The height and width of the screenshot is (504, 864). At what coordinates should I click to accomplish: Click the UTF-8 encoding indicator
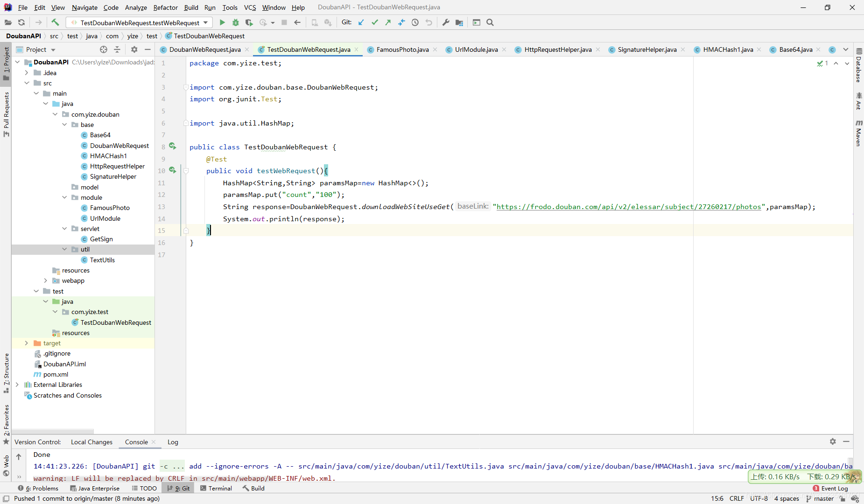pyautogui.click(x=759, y=498)
